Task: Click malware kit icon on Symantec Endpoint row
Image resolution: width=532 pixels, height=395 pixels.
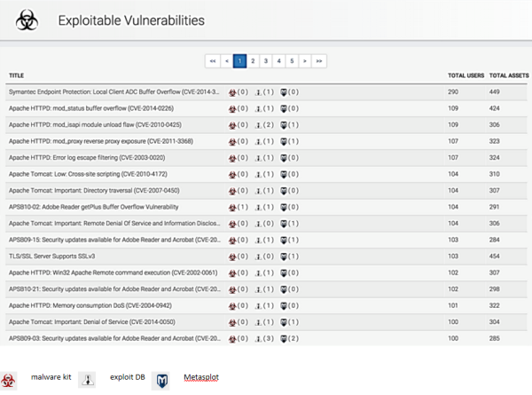Action: pyautogui.click(x=232, y=91)
